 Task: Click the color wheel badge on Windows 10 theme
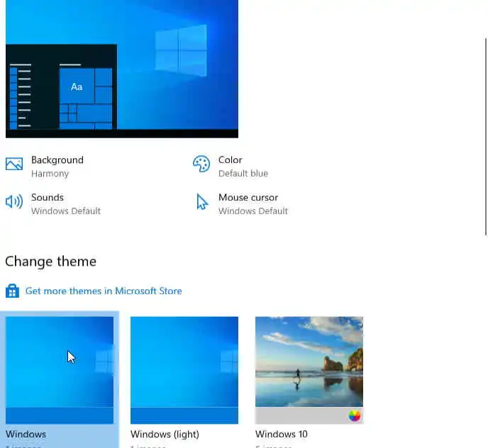point(355,415)
